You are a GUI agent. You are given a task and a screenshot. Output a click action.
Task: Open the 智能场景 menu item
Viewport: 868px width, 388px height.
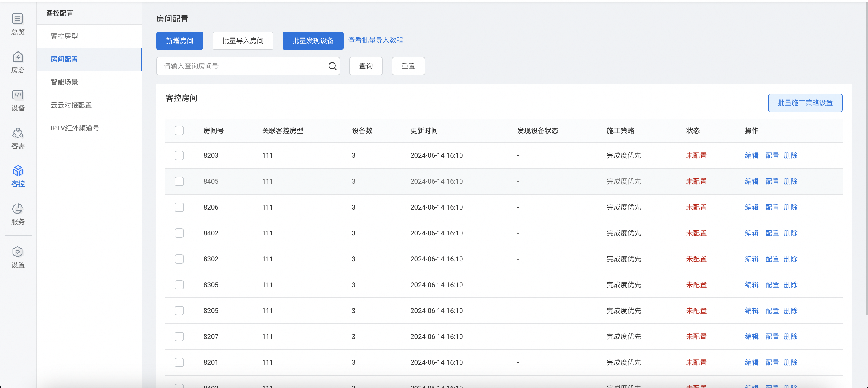(64, 82)
